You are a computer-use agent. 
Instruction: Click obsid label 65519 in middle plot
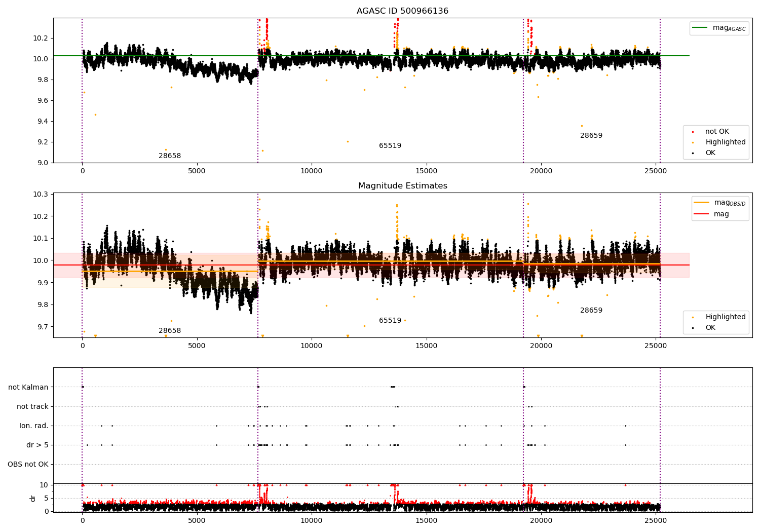(x=390, y=321)
